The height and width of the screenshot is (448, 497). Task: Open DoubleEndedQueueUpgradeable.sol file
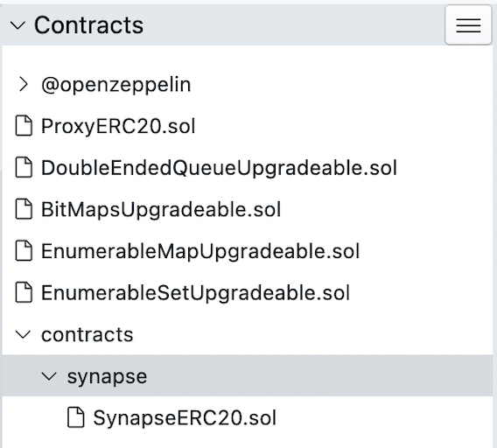219,168
